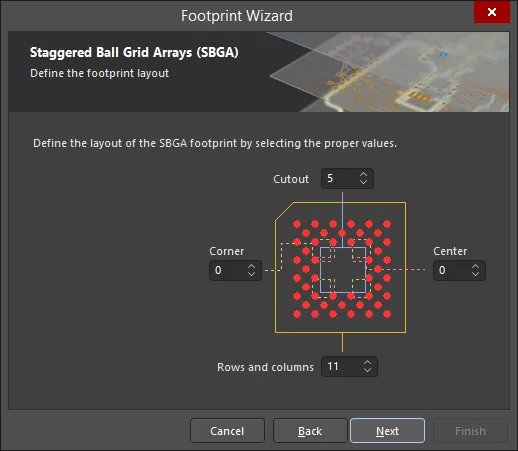Screen dimensions: 518x451
Task: Increase Rows and columns with up arrow
Action: tap(367, 362)
